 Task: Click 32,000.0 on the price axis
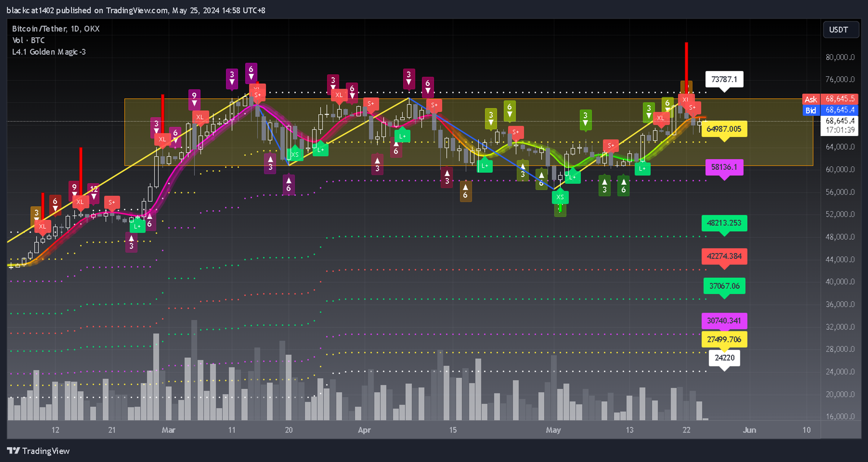click(x=840, y=327)
